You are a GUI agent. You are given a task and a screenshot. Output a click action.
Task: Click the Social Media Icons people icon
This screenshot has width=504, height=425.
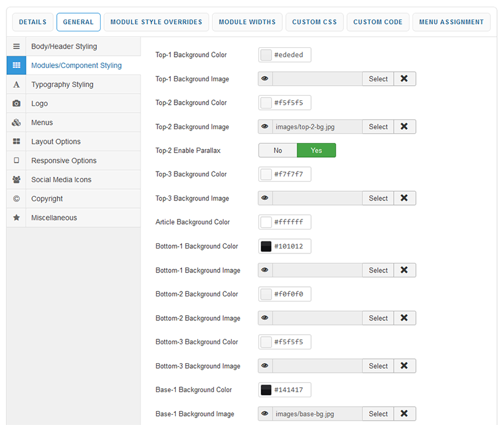16,180
